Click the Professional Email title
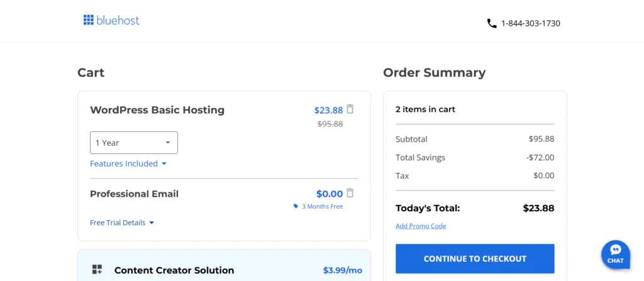This screenshot has width=644, height=281. coord(135,194)
